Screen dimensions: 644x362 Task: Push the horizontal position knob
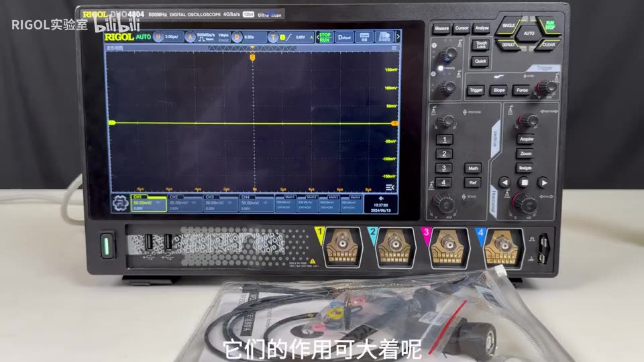click(x=528, y=120)
